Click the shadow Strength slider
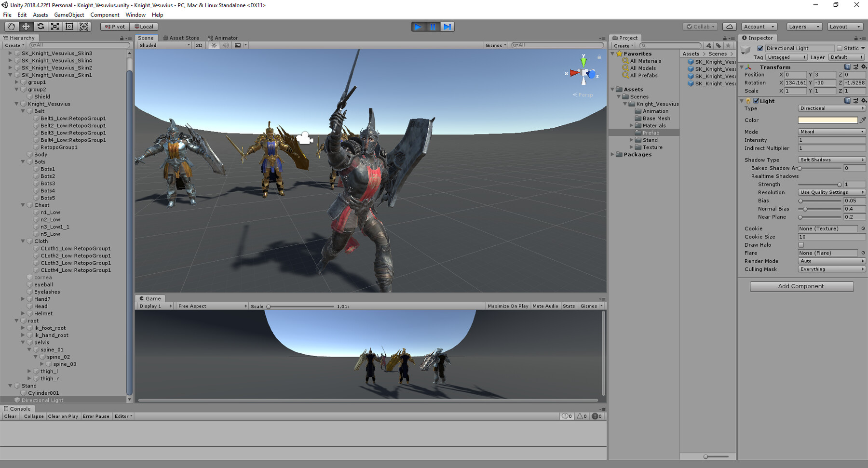This screenshot has height=468, width=868. (x=820, y=185)
